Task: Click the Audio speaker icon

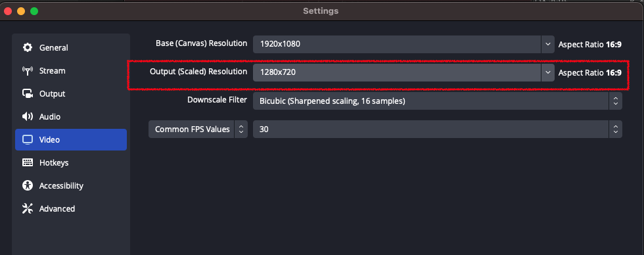Action: tap(28, 116)
